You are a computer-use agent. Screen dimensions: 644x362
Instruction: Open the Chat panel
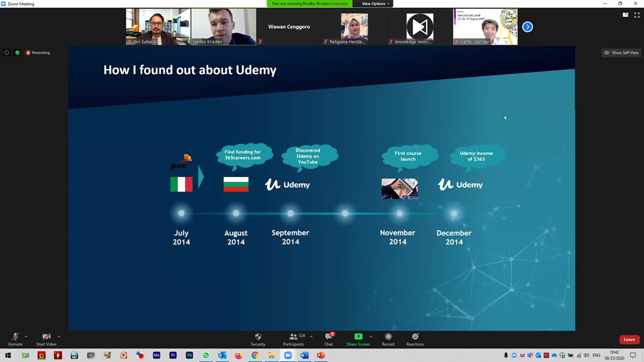(329, 339)
